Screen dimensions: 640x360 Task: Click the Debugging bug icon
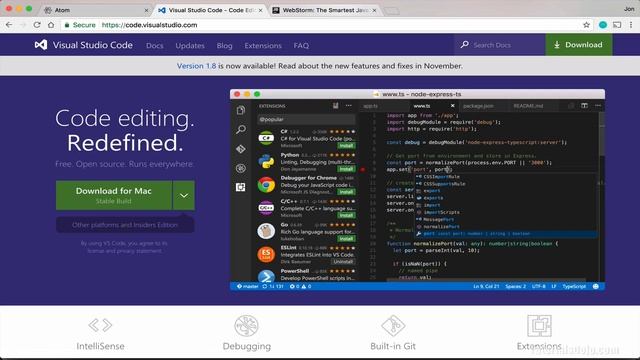point(246,326)
